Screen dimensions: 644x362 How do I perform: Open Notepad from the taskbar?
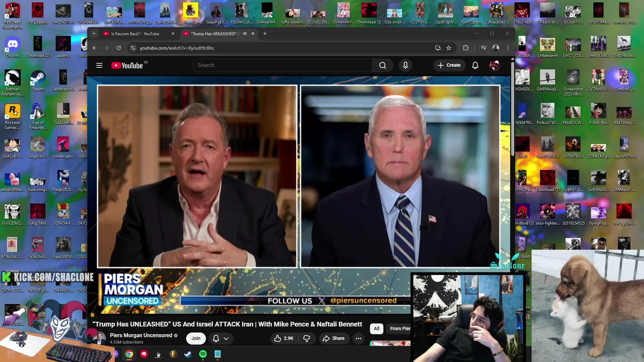tap(217, 354)
